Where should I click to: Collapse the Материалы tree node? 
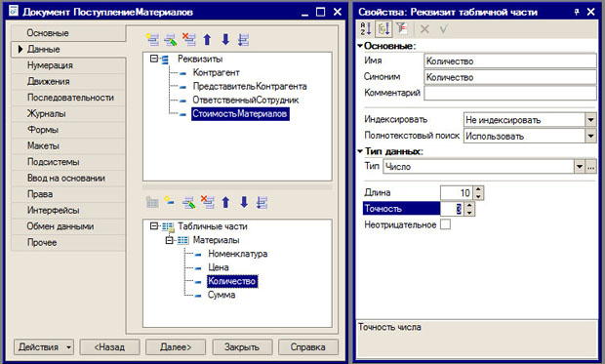(x=169, y=240)
